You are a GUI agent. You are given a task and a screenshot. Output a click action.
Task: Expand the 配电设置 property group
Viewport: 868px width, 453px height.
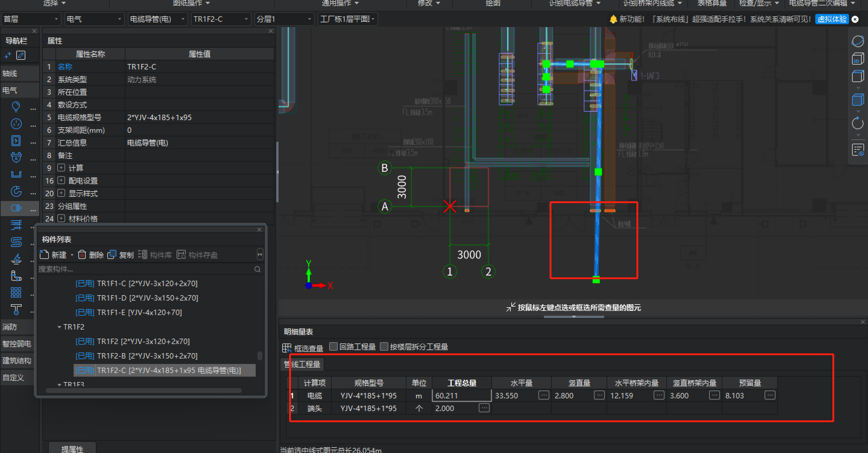pyautogui.click(x=61, y=180)
